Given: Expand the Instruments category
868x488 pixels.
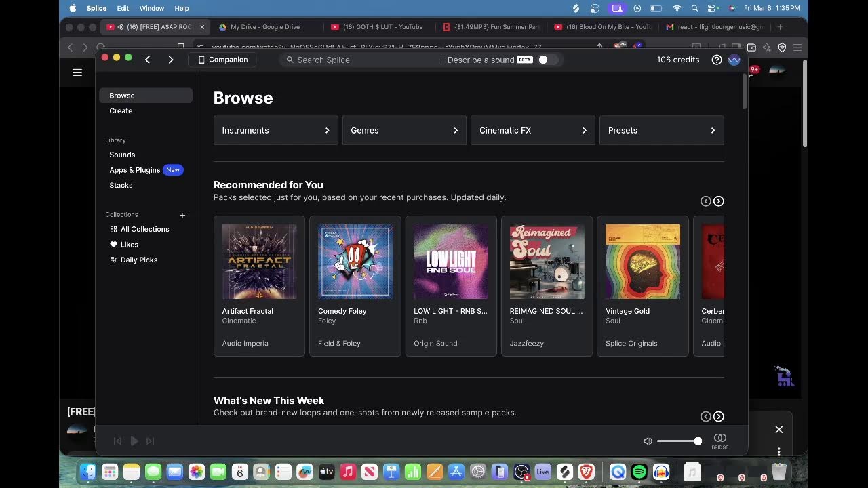Looking at the screenshot, I should [276, 130].
